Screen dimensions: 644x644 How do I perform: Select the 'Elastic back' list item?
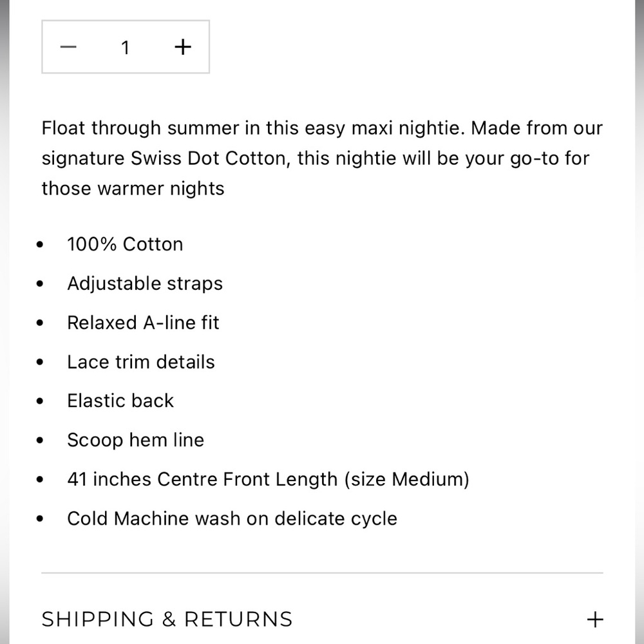point(120,401)
